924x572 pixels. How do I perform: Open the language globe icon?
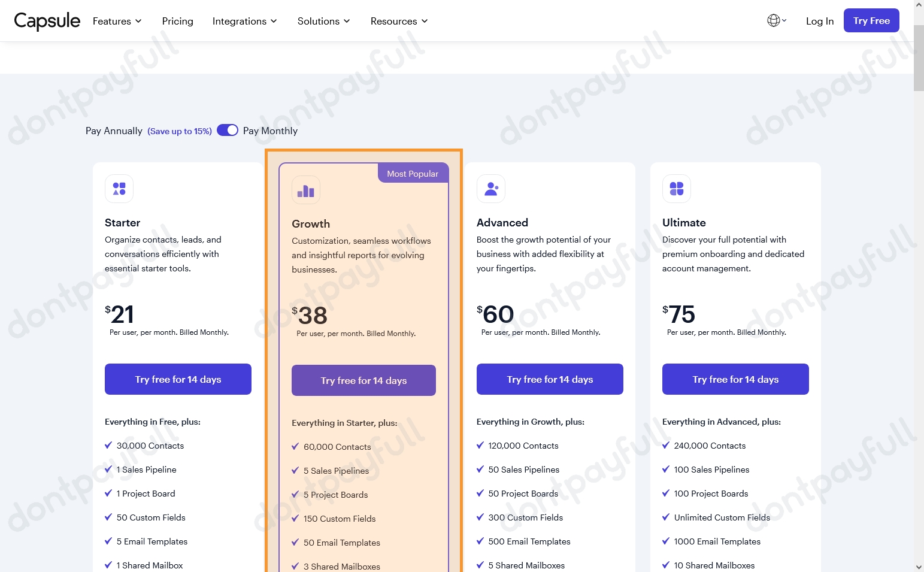[x=772, y=20]
